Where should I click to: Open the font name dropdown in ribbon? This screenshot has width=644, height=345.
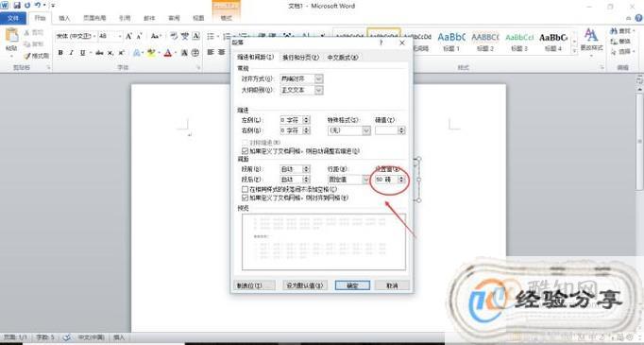tap(94, 36)
